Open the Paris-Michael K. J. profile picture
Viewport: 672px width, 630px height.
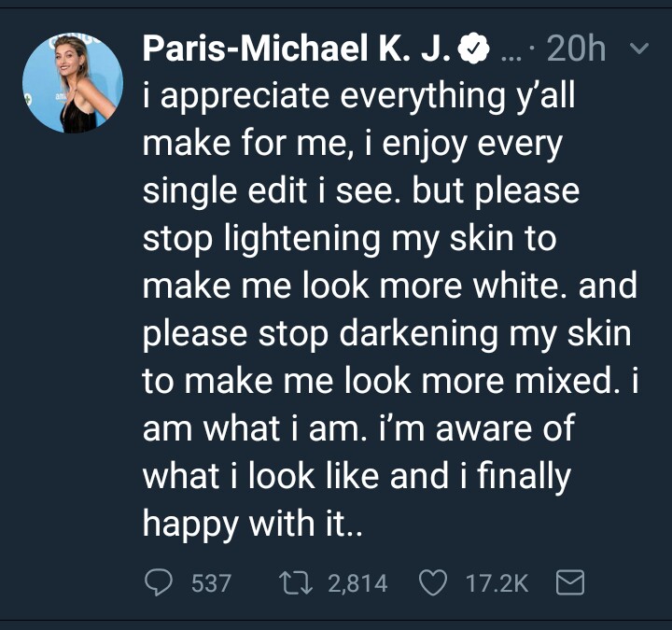(x=70, y=84)
